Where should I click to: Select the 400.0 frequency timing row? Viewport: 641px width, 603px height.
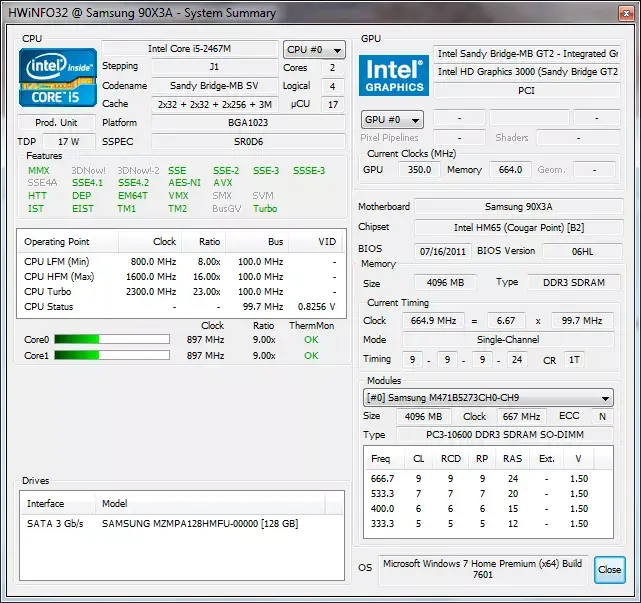pyautogui.click(x=488, y=509)
